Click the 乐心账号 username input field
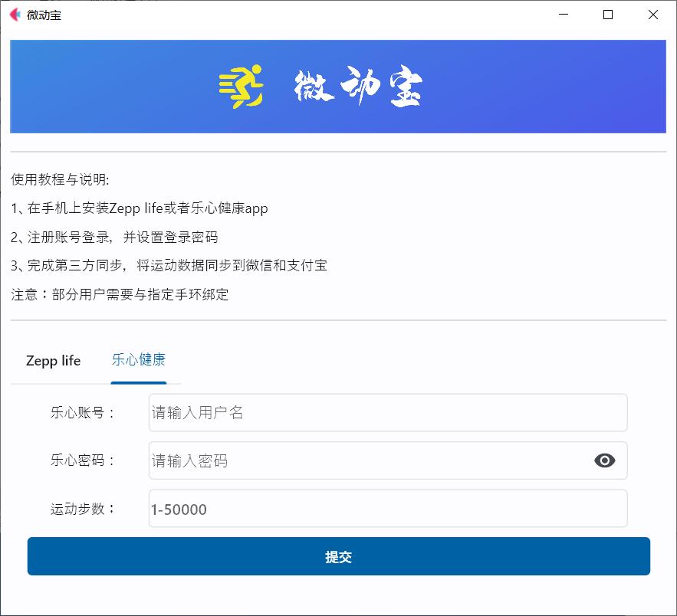677x616 pixels. click(x=388, y=412)
